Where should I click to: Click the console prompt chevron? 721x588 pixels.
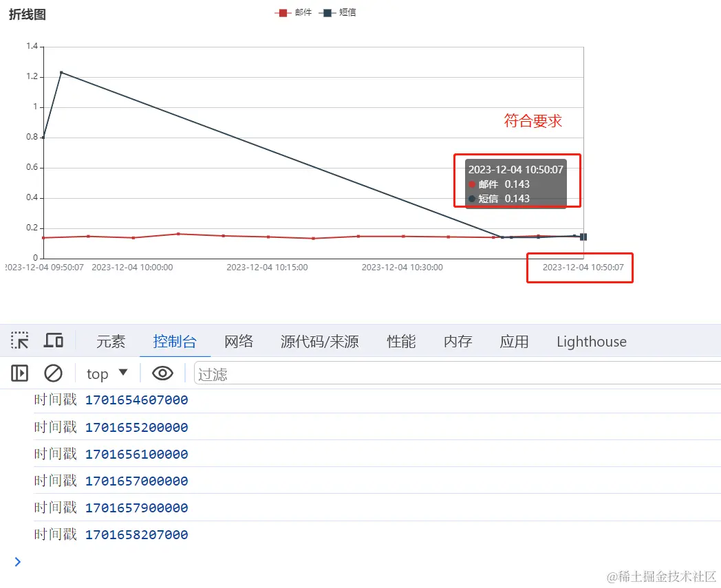(17, 562)
